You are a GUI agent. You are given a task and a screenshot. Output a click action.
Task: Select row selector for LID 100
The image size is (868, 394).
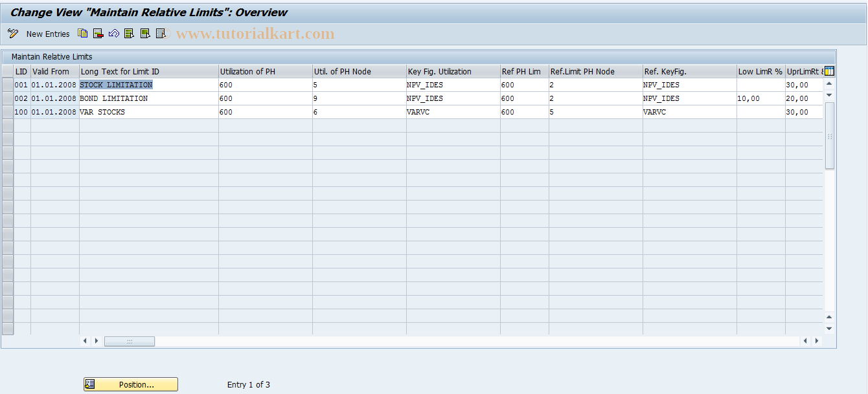(x=8, y=112)
